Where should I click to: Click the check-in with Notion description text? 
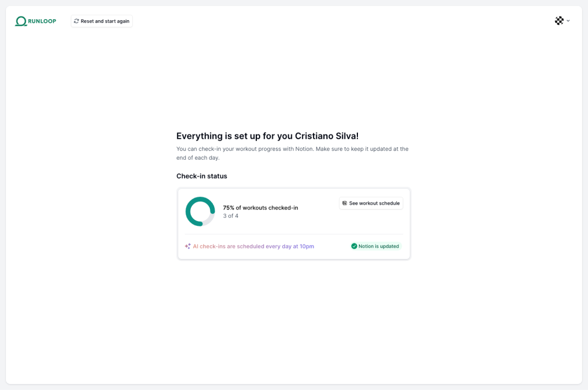(x=292, y=153)
